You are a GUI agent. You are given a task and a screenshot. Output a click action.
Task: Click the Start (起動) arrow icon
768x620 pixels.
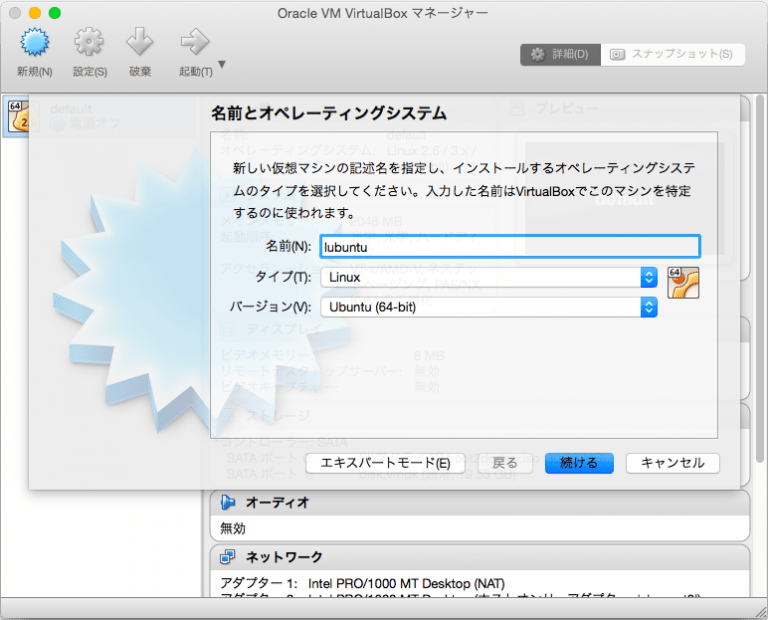point(194,42)
